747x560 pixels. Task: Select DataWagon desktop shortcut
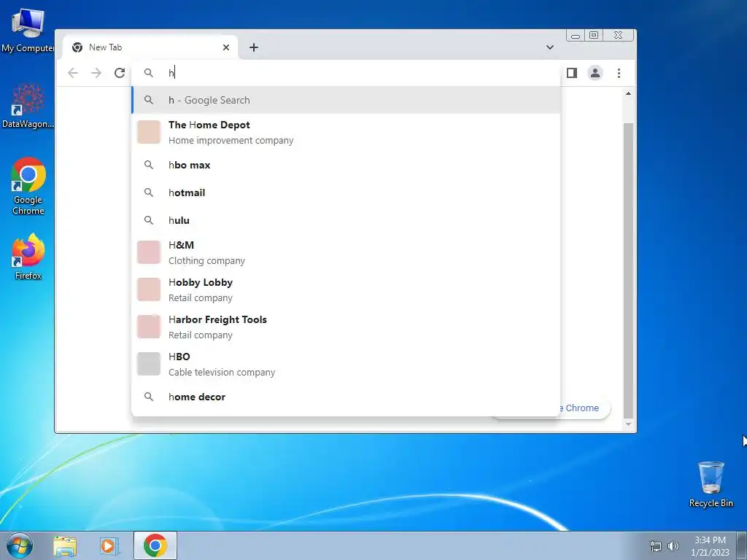[28, 106]
